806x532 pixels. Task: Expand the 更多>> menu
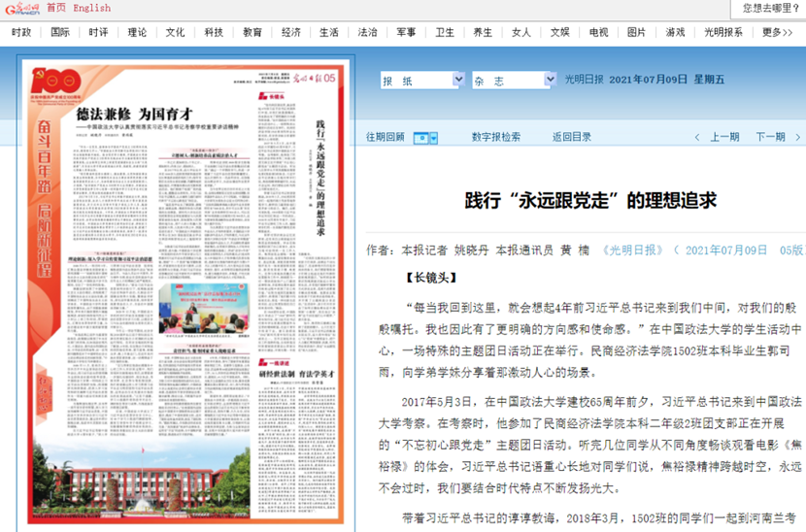click(x=777, y=32)
